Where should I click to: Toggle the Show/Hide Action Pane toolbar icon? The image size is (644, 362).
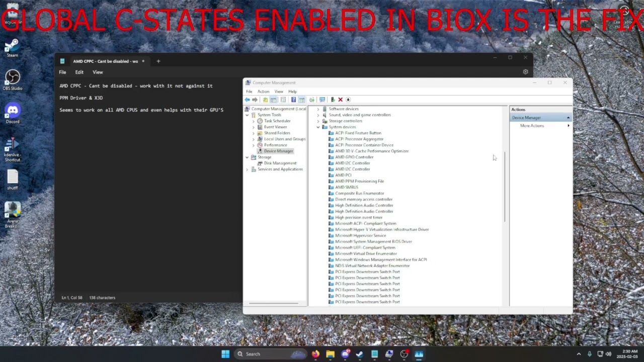pyautogui.click(x=301, y=100)
